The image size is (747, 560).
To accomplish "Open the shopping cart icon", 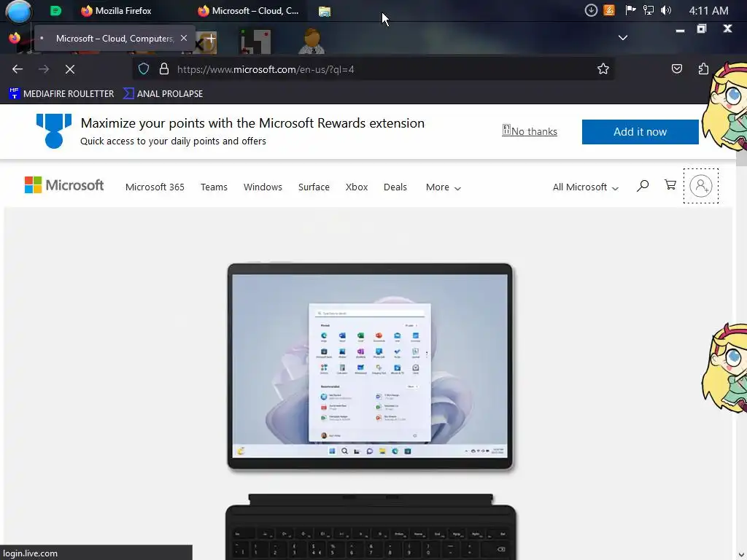I will [670, 184].
